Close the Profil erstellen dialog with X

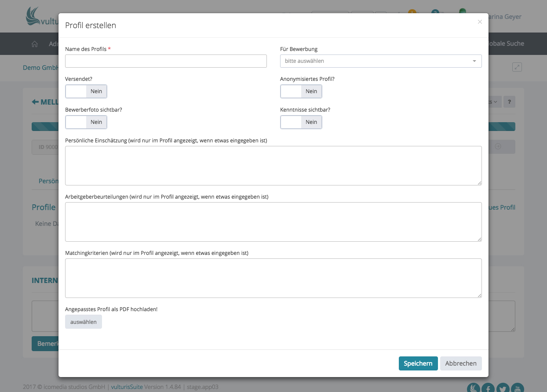click(x=480, y=22)
